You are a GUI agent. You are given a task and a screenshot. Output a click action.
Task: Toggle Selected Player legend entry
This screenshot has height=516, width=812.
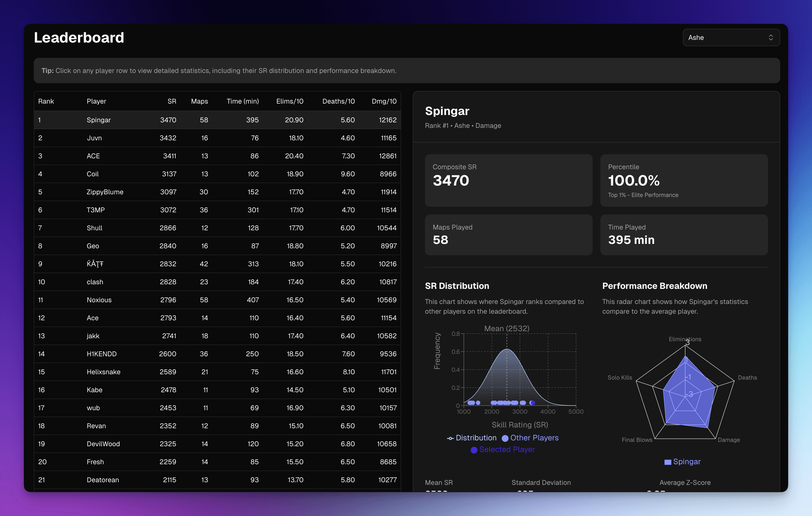pyautogui.click(x=503, y=449)
